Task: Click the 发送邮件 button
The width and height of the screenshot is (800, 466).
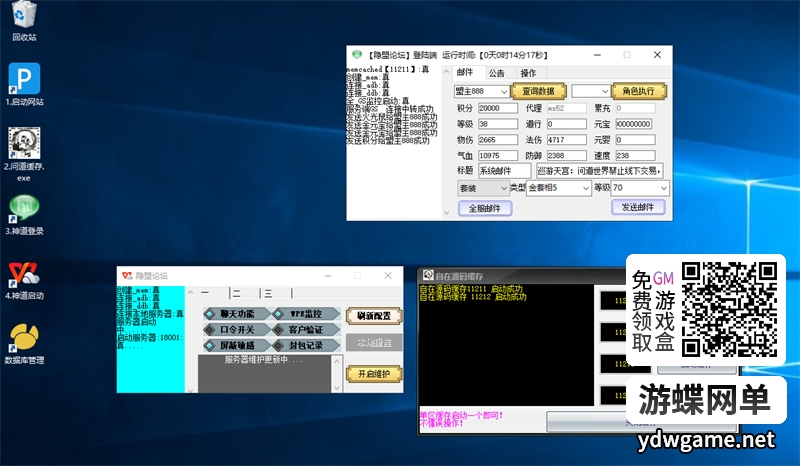Action: point(638,207)
